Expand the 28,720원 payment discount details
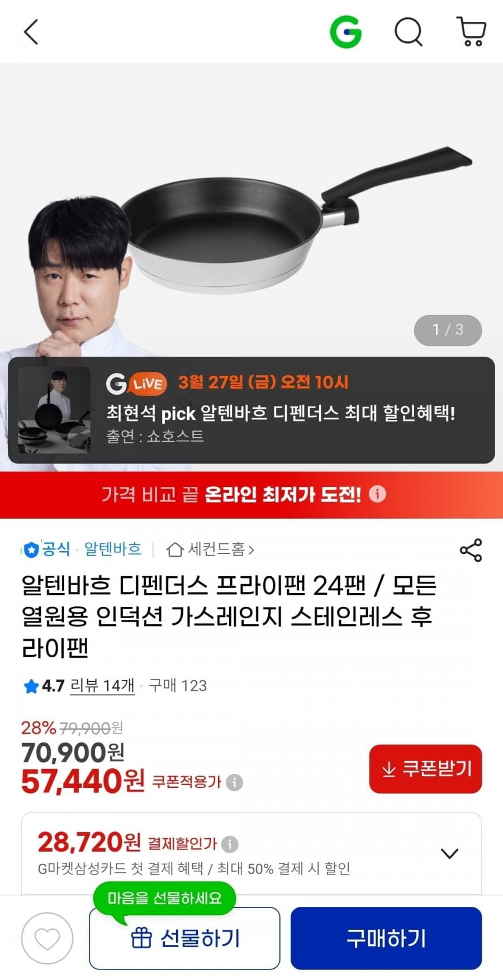This screenshot has height=980, width=503. [x=449, y=853]
